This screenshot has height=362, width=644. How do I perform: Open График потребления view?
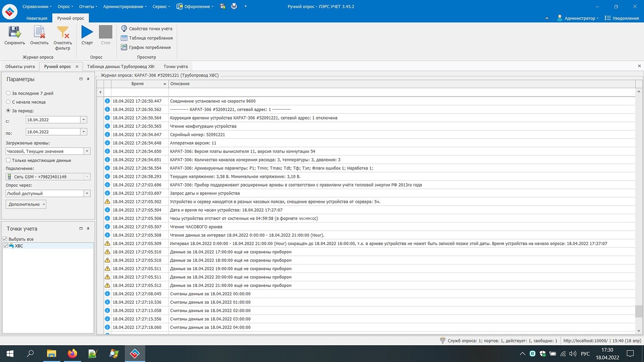pyautogui.click(x=146, y=48)
